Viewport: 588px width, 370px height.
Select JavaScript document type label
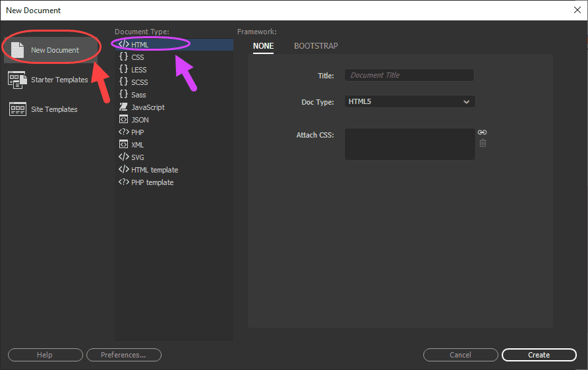click(148, 107)
